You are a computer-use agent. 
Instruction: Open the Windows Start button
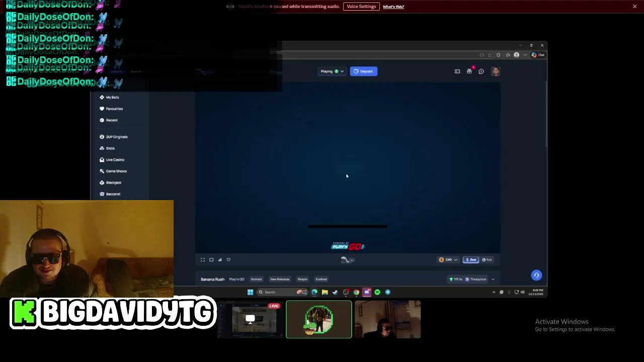tap(250, 292)
